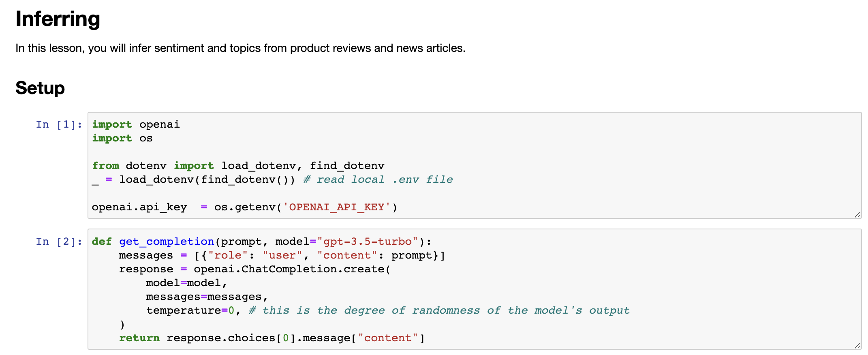Screen dimensions: 868x355
Task: Click the "content" key in return line
Action: [x=388, y=338]
